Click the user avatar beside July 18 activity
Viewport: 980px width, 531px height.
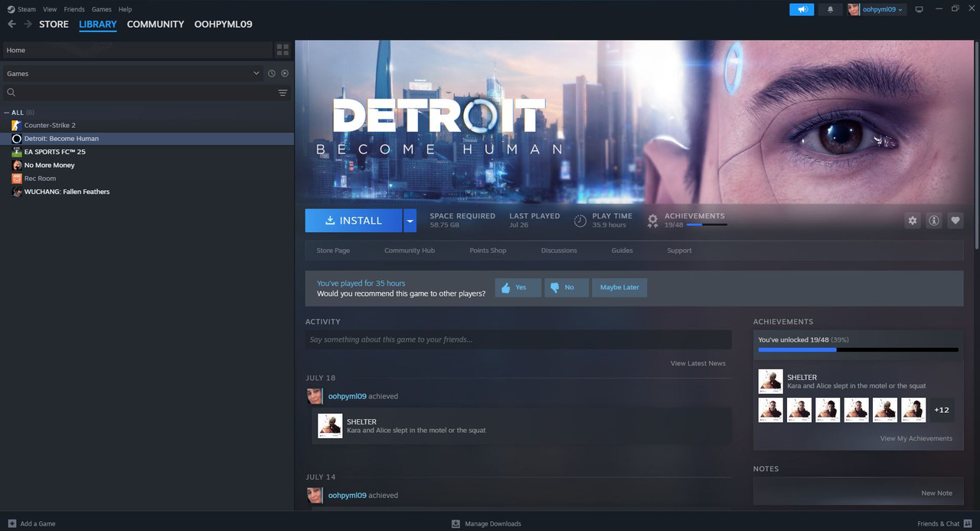314,396
